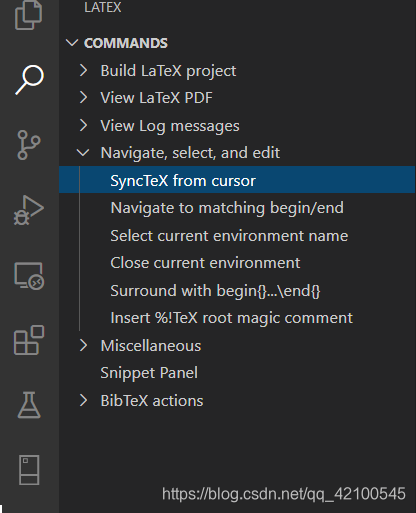416x513 pixels.
Task: Open the Remote Explorer monitor icon
Action: click(29, 275)
